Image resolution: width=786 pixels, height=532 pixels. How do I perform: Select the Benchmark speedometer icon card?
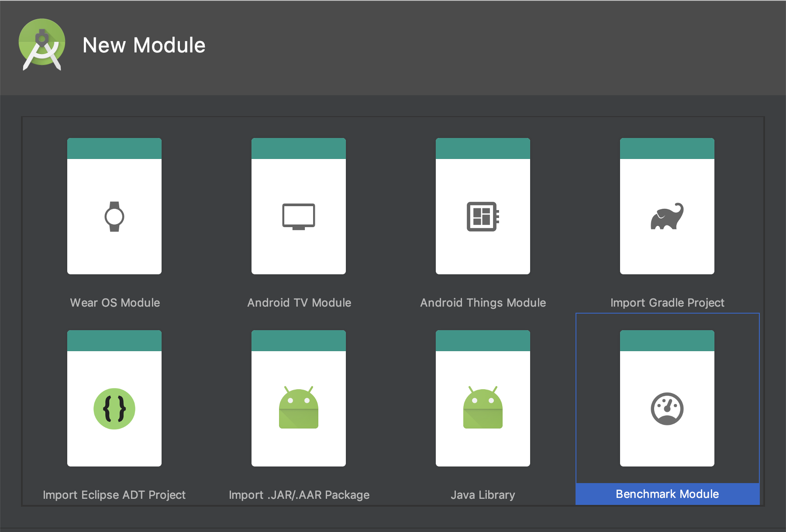(667, 398)
